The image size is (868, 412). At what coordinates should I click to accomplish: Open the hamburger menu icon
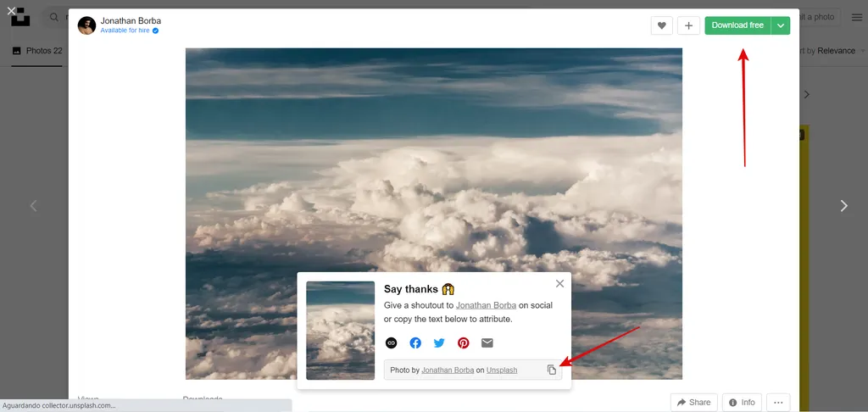pyautogui.click(x=857, y=17)
